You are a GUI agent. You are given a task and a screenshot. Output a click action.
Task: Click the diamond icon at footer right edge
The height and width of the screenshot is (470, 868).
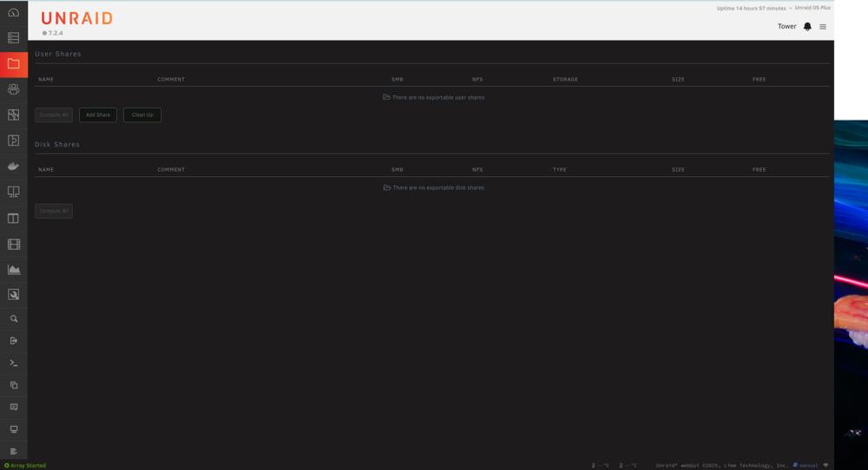point(826,466)
